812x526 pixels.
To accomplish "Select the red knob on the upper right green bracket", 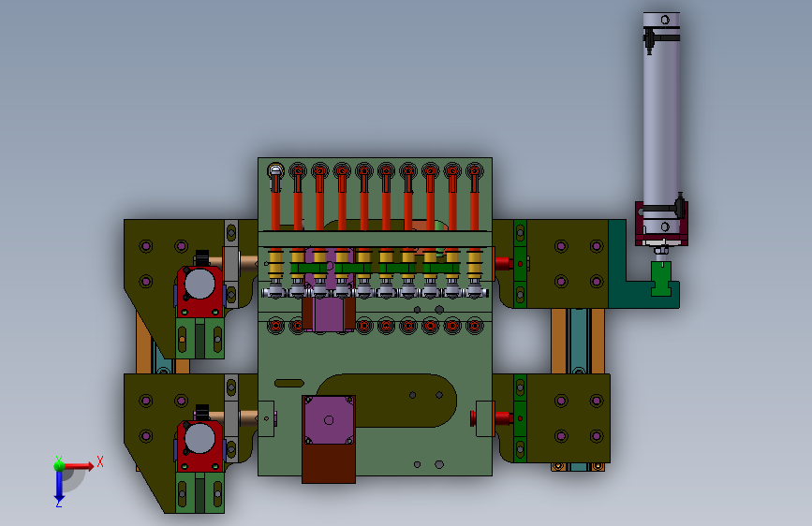I will pos(503,264).
